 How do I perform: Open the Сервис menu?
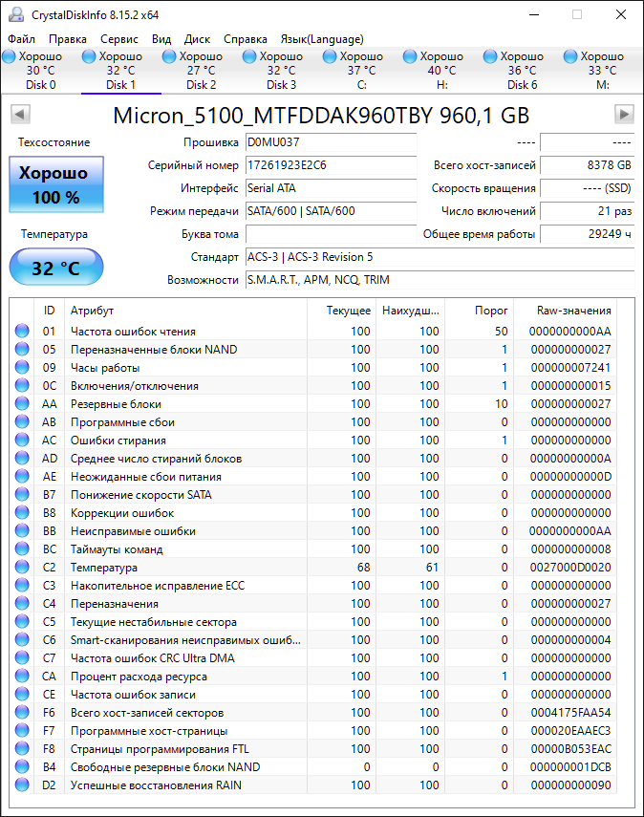click(x=119, y=39)
